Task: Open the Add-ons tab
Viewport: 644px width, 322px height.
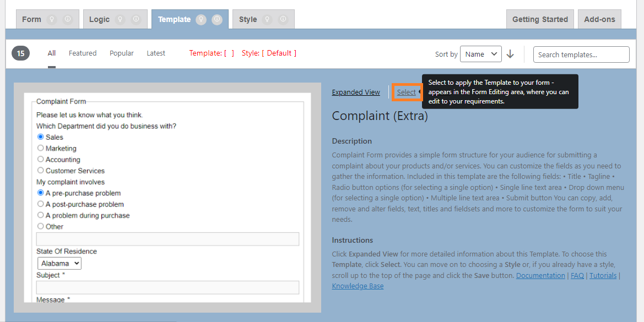Action: (599, 19)
